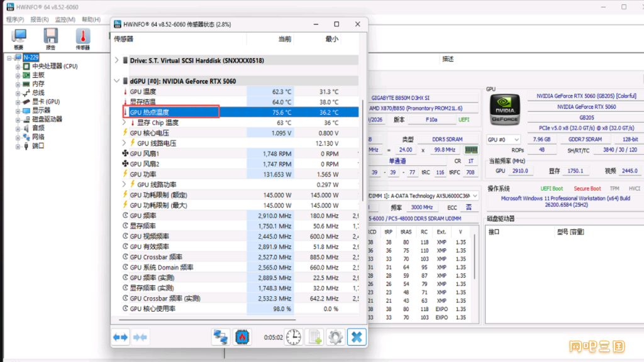Viewport: 644px width, 362px height.
Task: Open the 程序(P) menu
Action: click(x=15, y=19)
